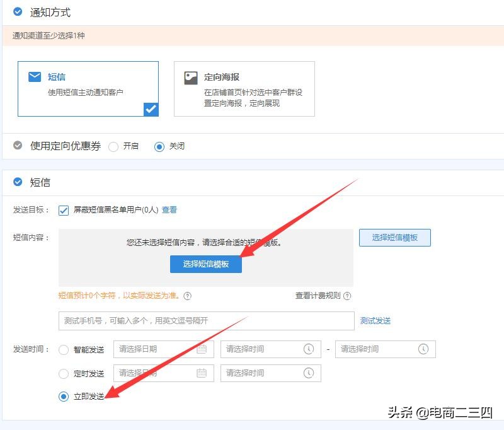Click the envelope icon on the 短信 card
This screenshot has width=504, height=430.
pos(34,76)
